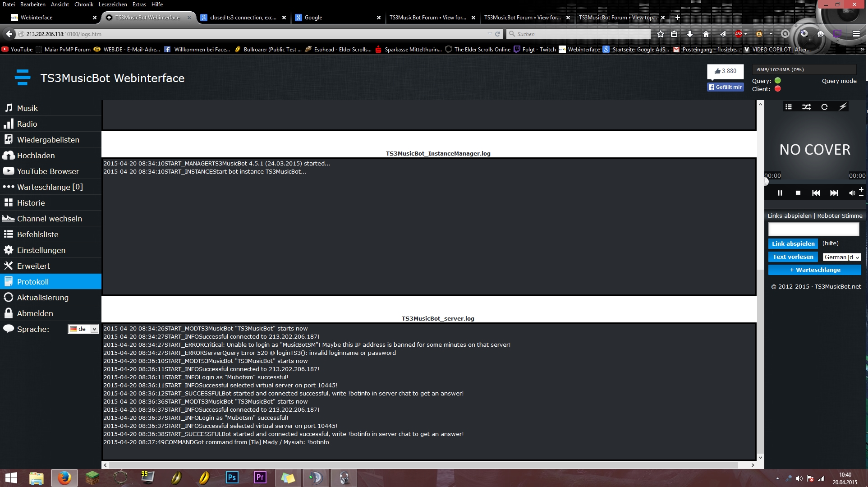Viewport: 868px width, 487px height.
Task: Switch to Roboter Stimme tab
Action: pyautogui.click(x=840, y=216)
